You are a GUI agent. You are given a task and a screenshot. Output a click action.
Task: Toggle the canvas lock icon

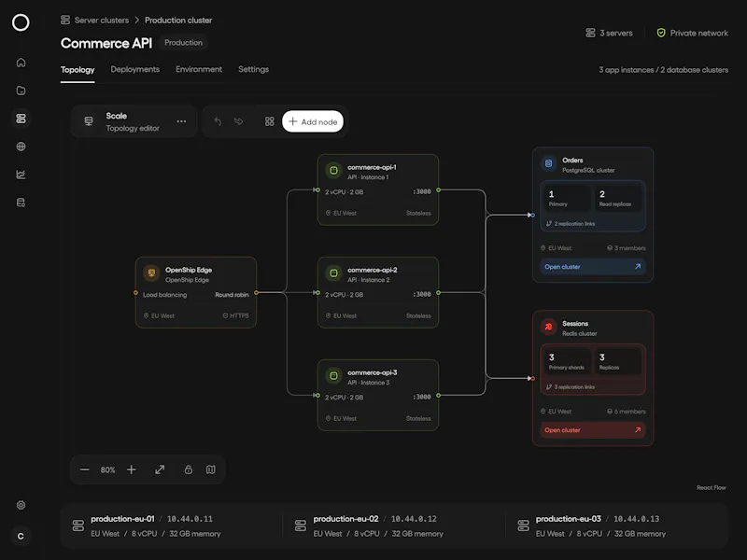click(x=189, y=470)
